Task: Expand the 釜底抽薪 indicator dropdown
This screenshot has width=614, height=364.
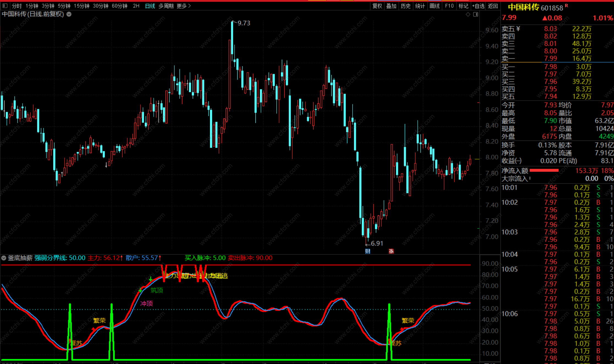Action: (x=4, y=258)
